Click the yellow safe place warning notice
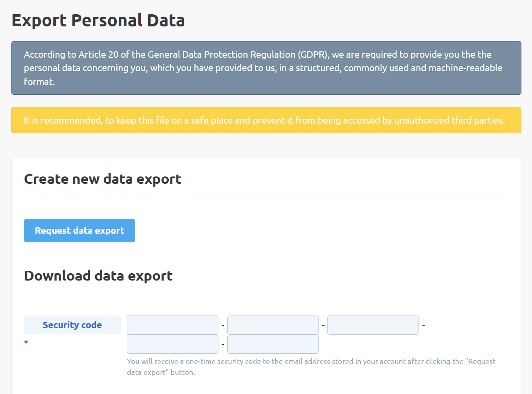The height and width of the screenshot is (394, 532). tap(266, 120)
